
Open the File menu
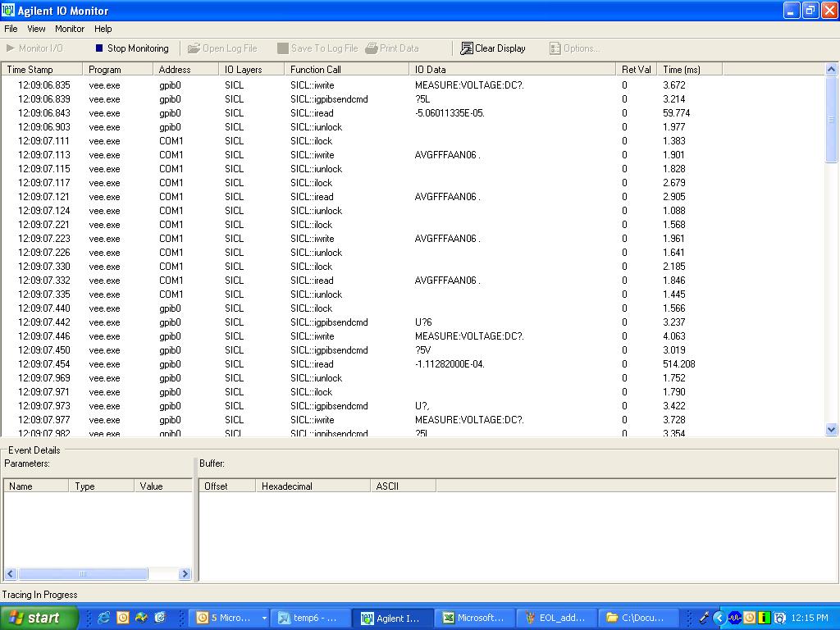coord(11,29)
